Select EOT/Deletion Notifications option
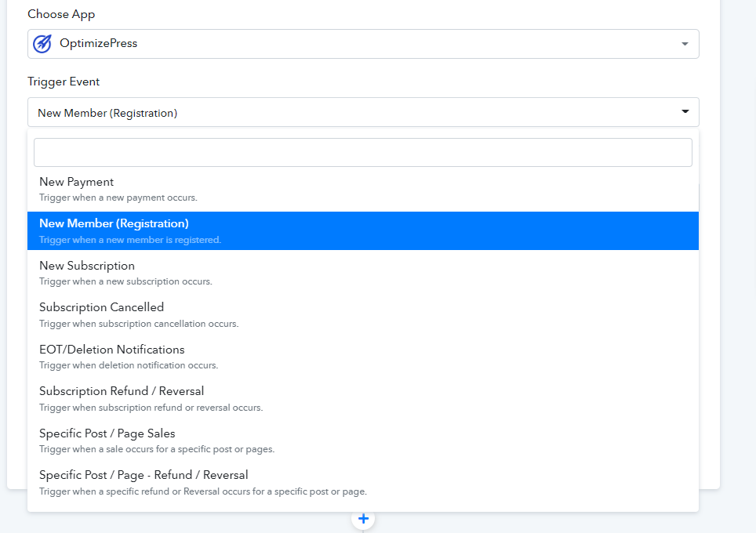 pos(362,357)
